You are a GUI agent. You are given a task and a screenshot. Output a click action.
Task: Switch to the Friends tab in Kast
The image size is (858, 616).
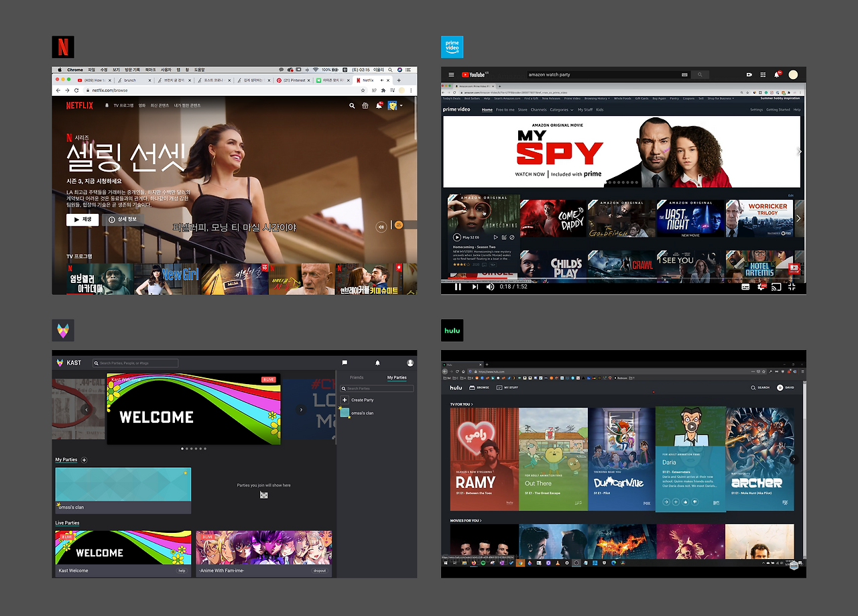[x=357, y=377]
